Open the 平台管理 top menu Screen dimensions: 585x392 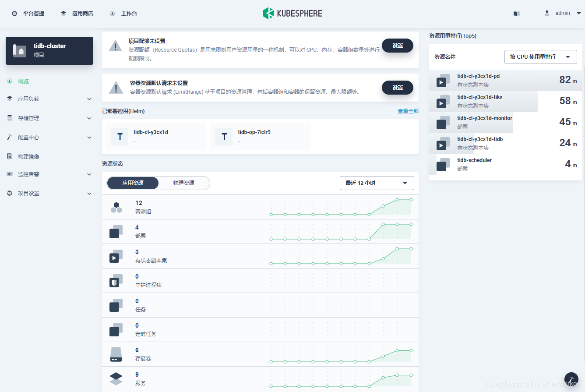coord(28,14)
